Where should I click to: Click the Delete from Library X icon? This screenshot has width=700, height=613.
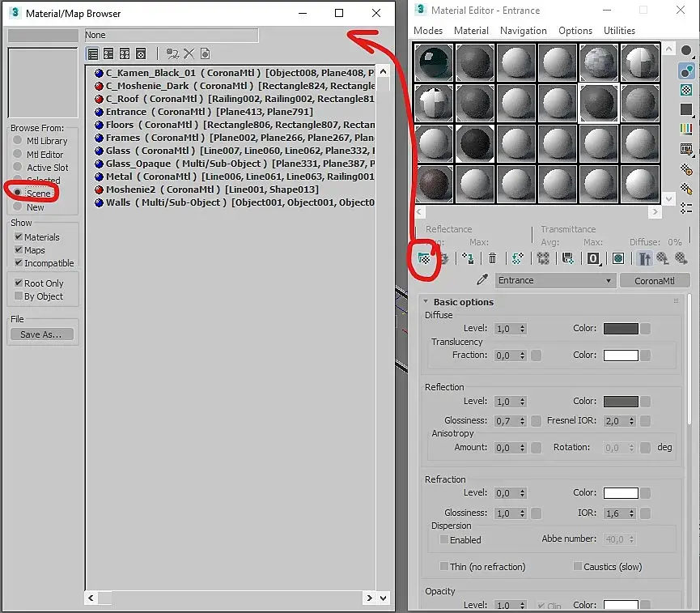189,54
